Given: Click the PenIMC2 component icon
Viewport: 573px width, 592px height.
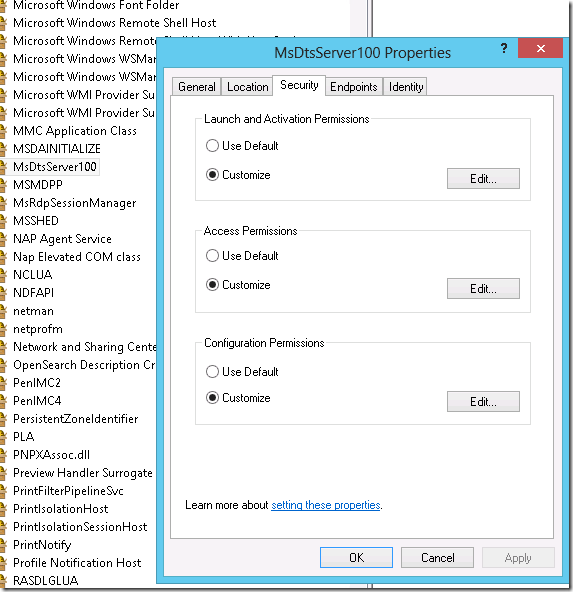Looking at the screenshot, I should click(x=3, y=383).
